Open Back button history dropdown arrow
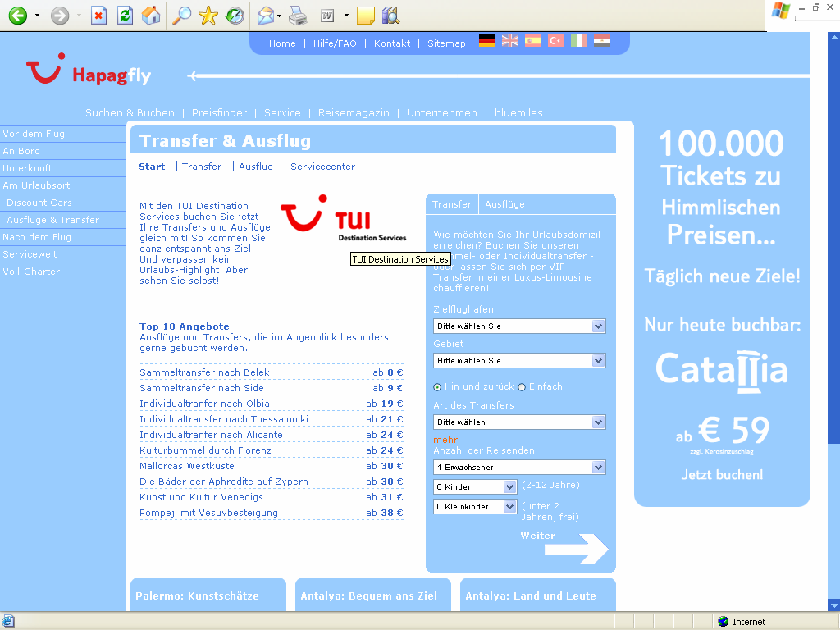This screenshot has width=840, height=630. tap(37, 16)
